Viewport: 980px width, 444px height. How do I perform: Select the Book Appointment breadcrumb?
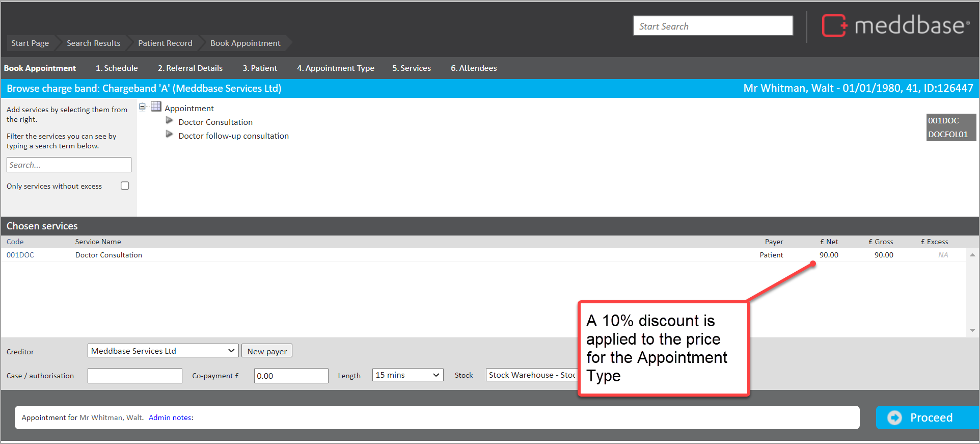[245, 43]
